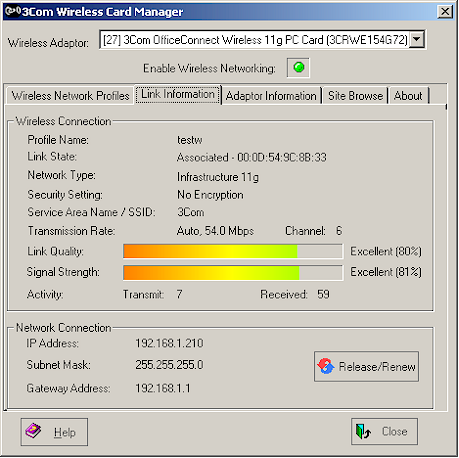
Task: Open Help with the book button
Action: (54, 432)
